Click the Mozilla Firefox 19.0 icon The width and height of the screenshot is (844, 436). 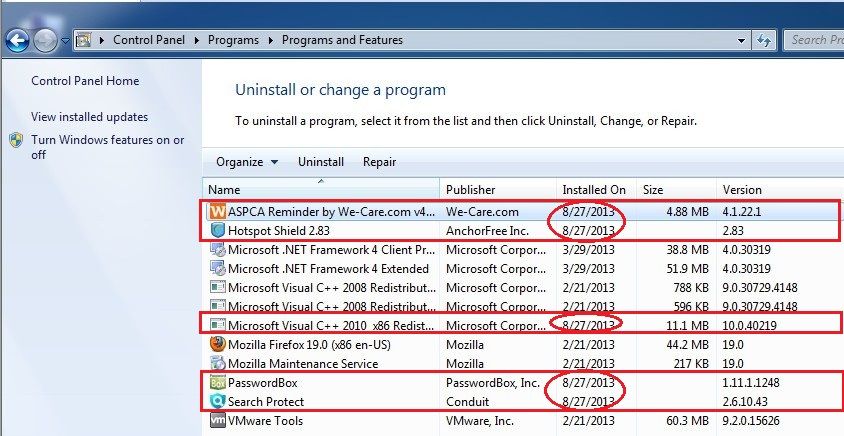(217, 344)
